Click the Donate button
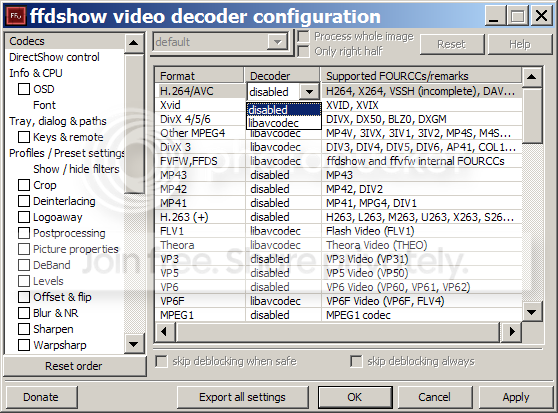 [41, 397]
